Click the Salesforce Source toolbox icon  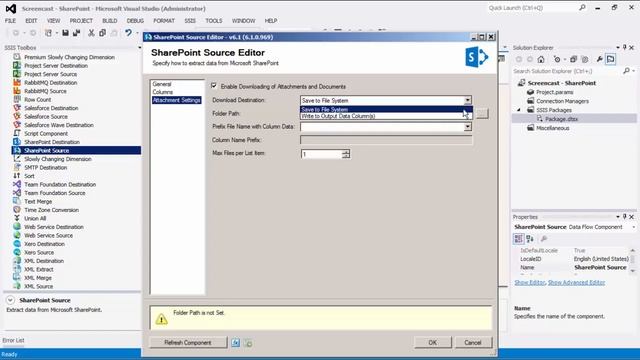click(x=17, y=116)
